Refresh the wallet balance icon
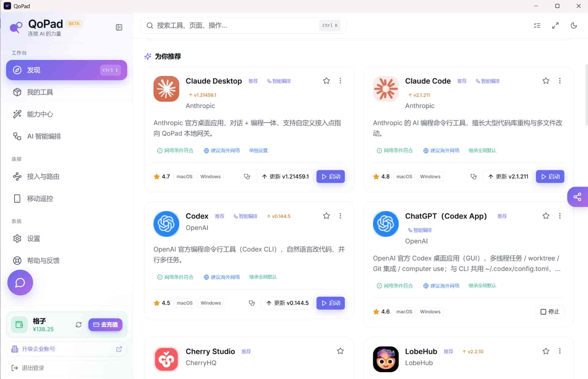This screenshot has width=588, height=379. 79,325
